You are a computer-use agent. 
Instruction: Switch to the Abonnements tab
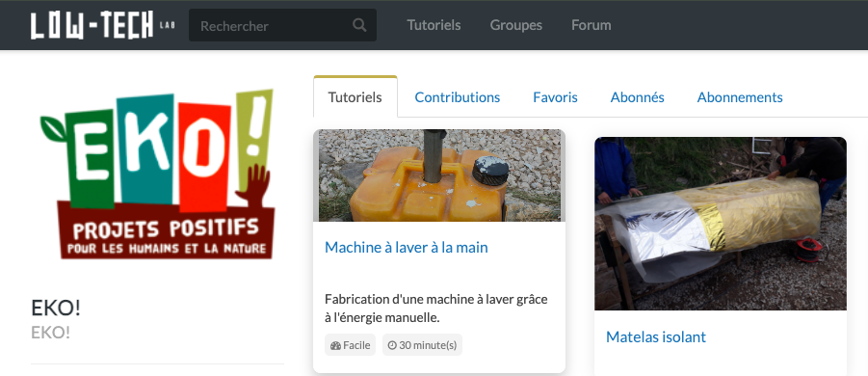tap(739, 97)
